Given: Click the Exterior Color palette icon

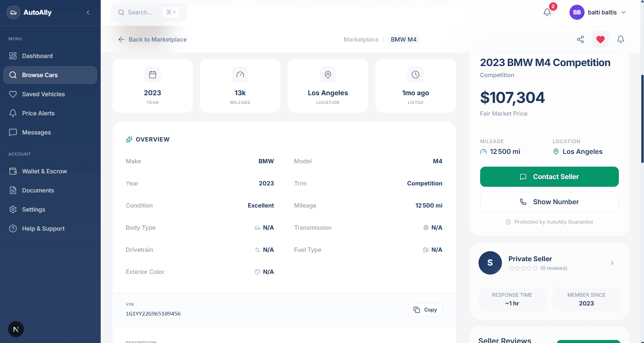Looking at the screenshot, I should (x=257, y=272).
